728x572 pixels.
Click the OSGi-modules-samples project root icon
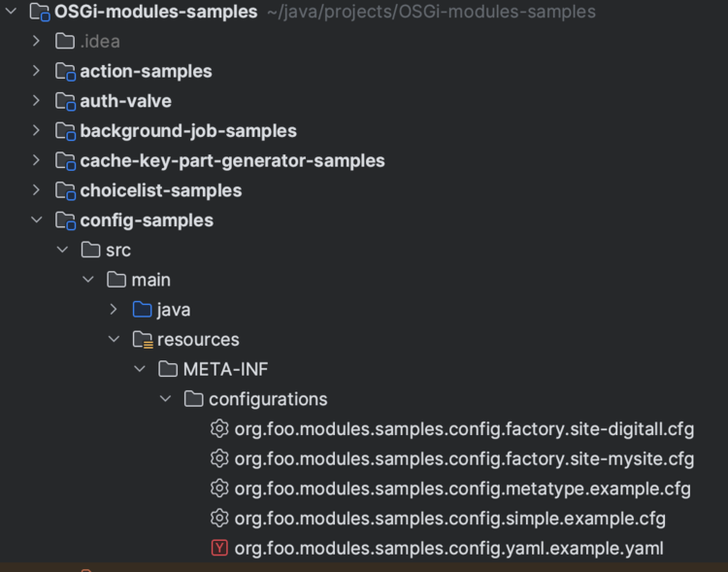click(x=40, y=13)
